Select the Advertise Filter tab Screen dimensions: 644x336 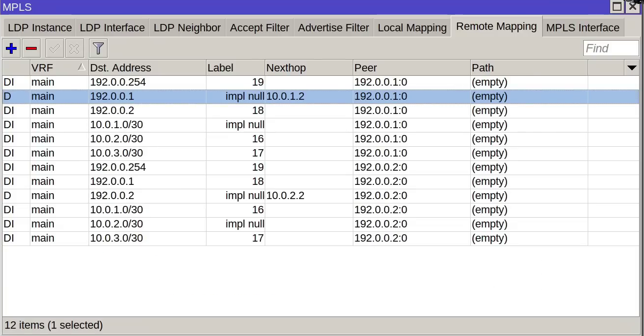click(333, 28)
